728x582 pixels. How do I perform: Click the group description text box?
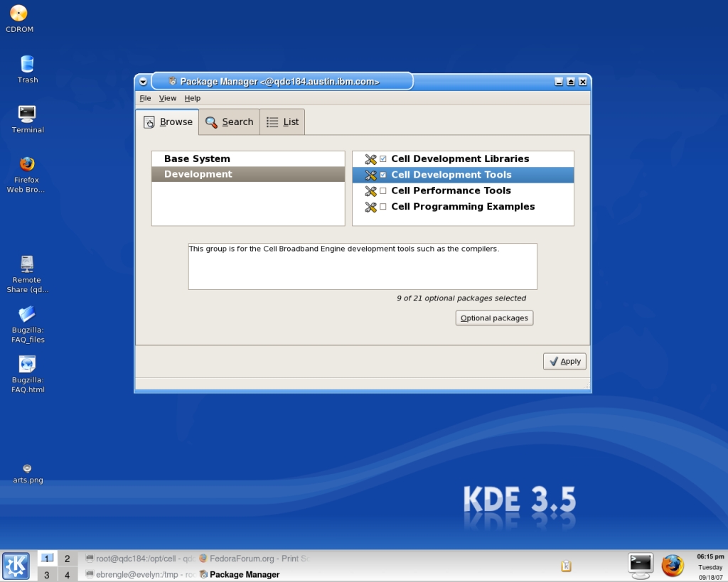tap(363, 266)
